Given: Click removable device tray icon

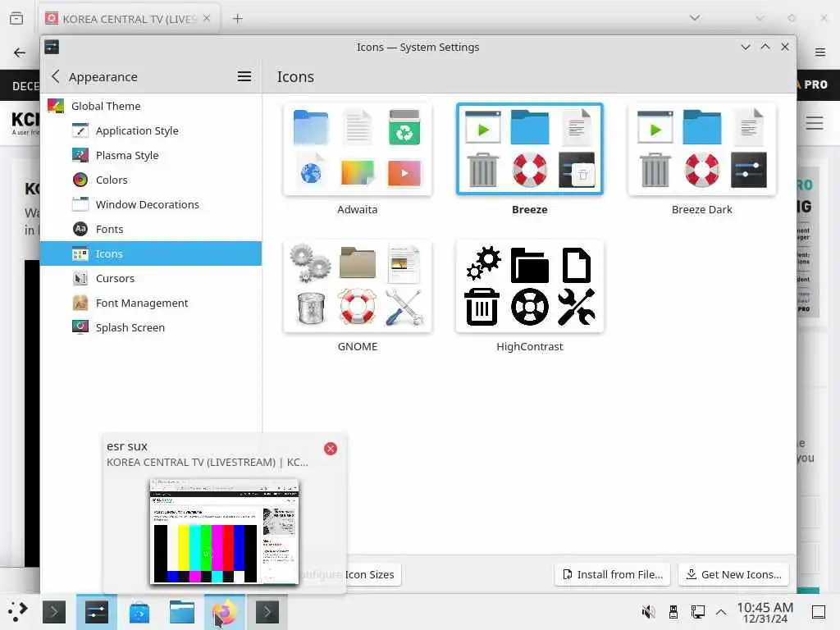Looking at the screenshot, I should click(x=673, y=612).
